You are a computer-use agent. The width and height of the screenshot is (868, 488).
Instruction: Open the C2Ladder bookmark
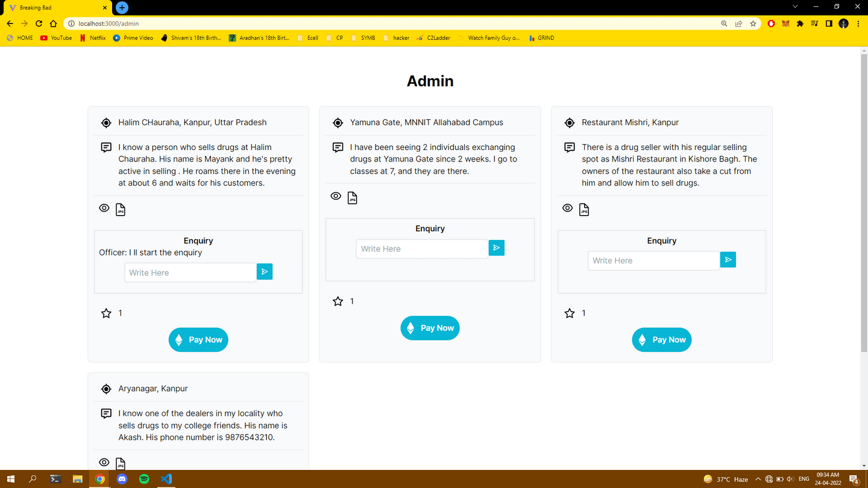click(x=433, y=37)
